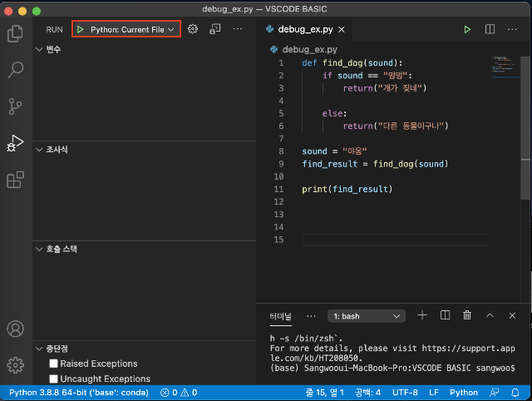This screenshot has width=532, height=401.
Task: Open Python: Current File configuration dropdown
Action: 132,30
